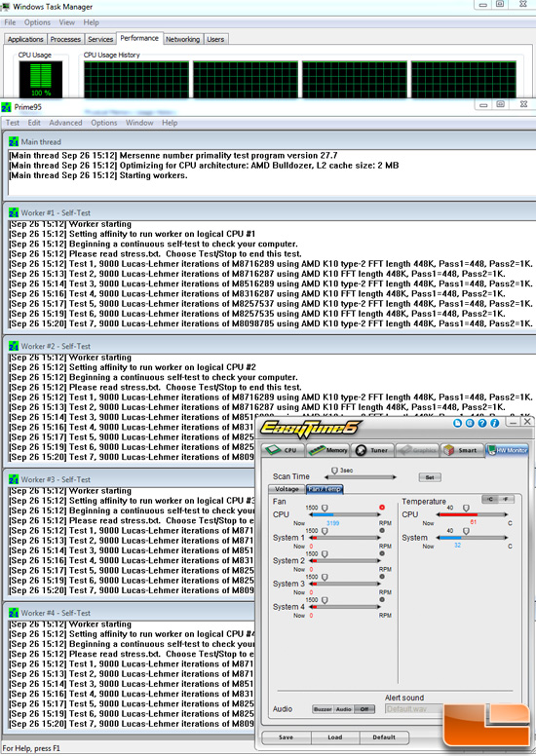
Task: Toggle the System 2 fan alert indicator
Action: tap(382, 553)
